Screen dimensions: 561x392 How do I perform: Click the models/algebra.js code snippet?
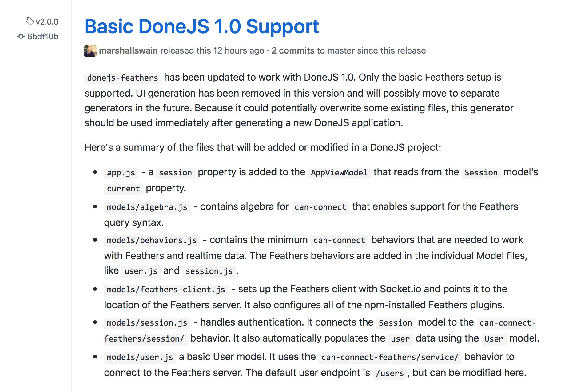pyautogui.click(x=147, y=207)
